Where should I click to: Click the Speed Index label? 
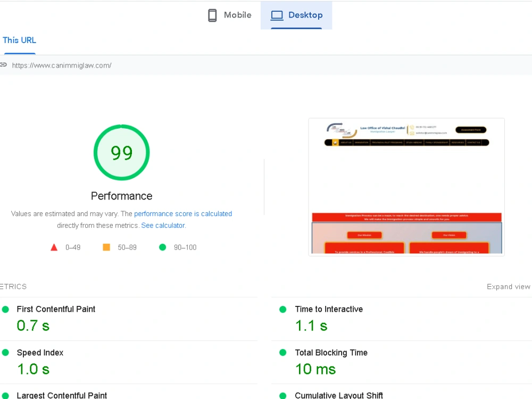pos(40,353)
